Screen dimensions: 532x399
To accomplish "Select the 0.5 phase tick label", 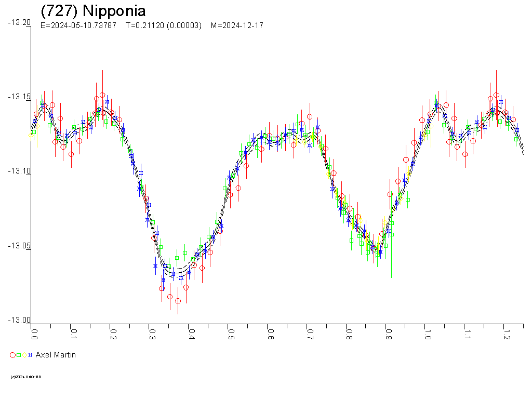I will pyautogui.click(x=231, y=332).
